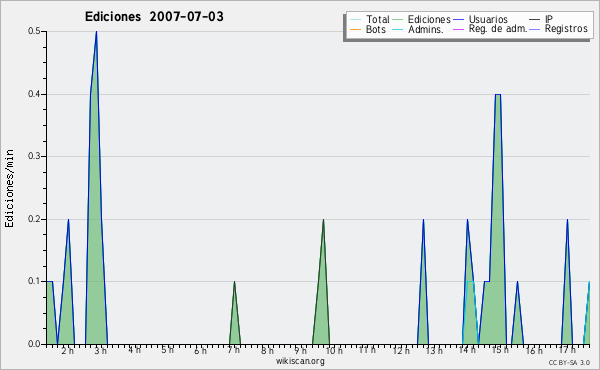The width and height of the screenshot is (600, 370).
Task: Click the 0.5 y-axis value
Action: [34, 31]
